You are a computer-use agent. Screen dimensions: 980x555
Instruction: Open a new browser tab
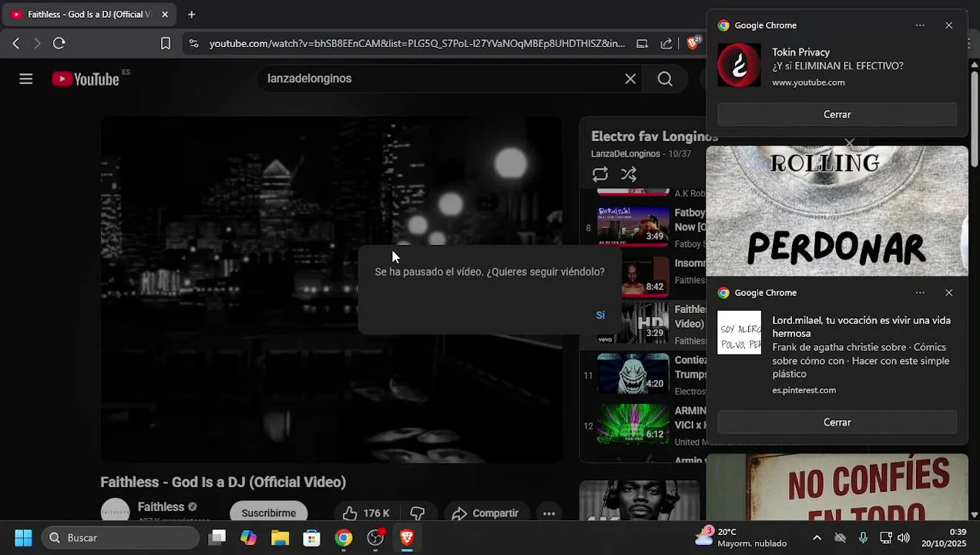point(191,14)
